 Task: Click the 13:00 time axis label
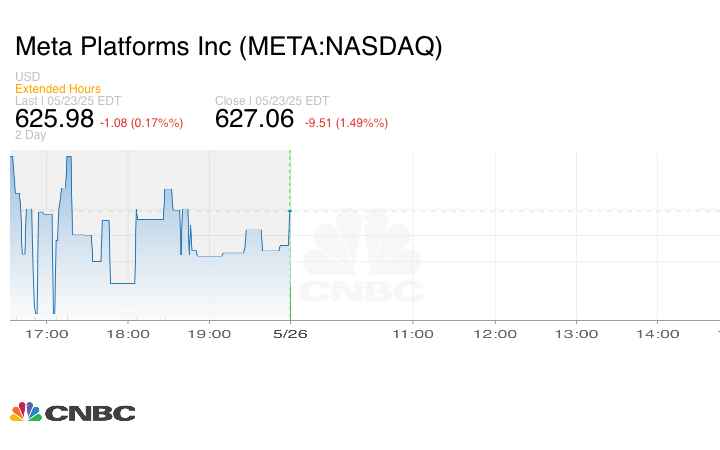577,334
